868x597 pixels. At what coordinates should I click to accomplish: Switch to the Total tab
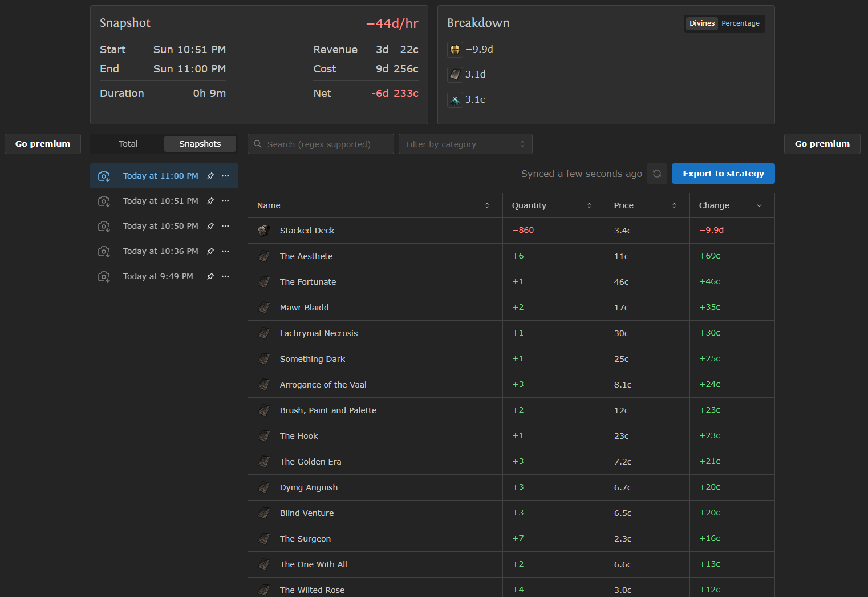128,144
